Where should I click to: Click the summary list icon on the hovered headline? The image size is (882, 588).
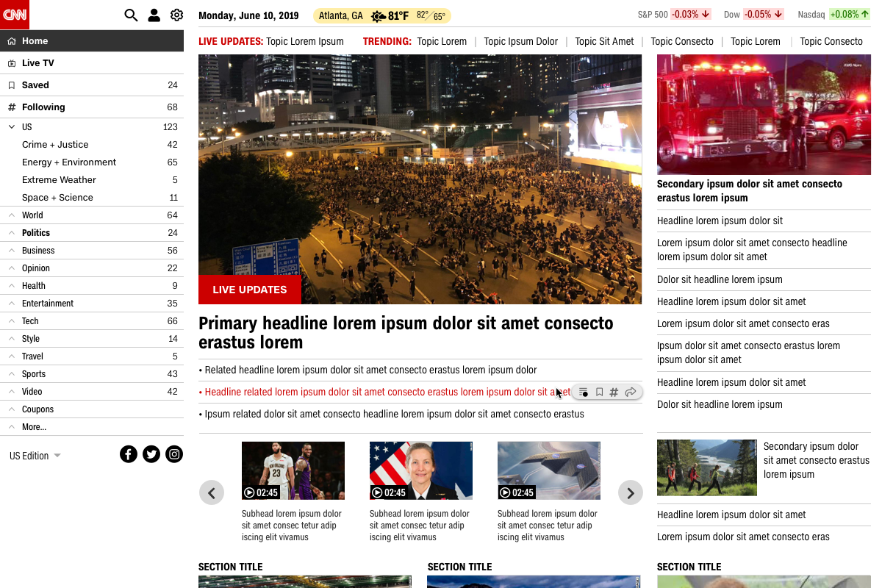tap(584, 392)
